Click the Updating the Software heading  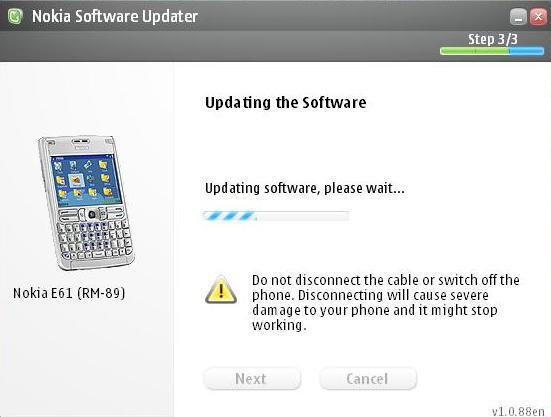pyautogui.click(x=285, y=103)
